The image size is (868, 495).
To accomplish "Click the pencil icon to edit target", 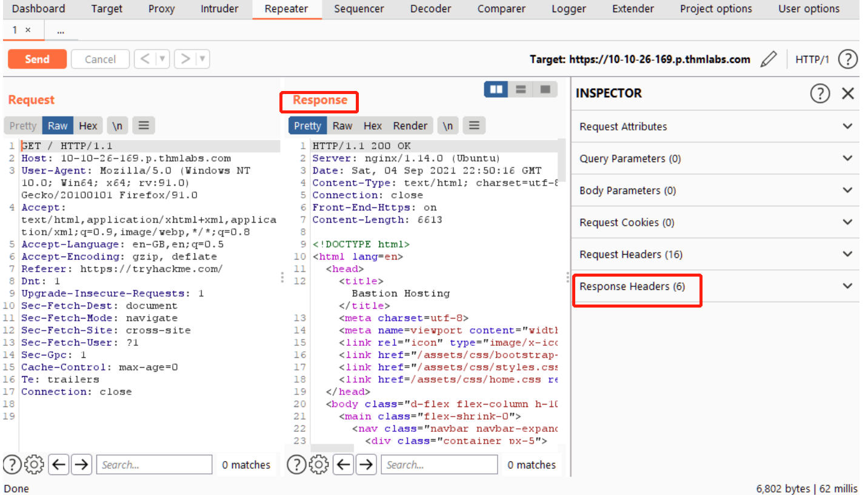I will pos(769,59).
